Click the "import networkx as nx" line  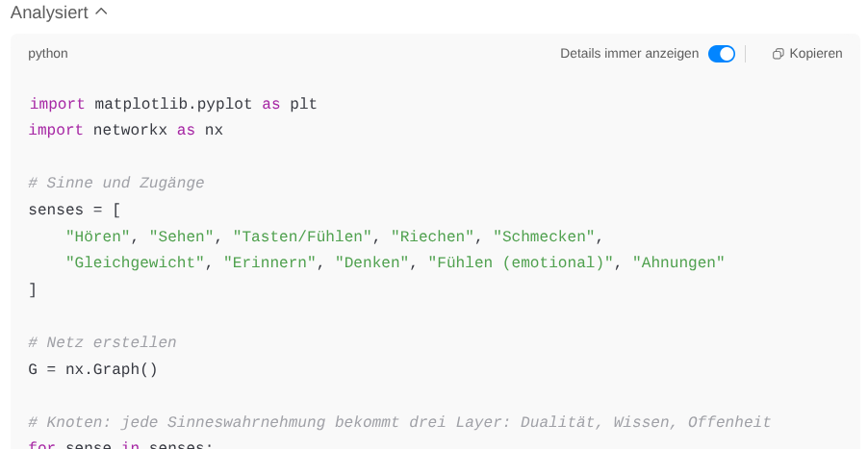pos(126,129)
